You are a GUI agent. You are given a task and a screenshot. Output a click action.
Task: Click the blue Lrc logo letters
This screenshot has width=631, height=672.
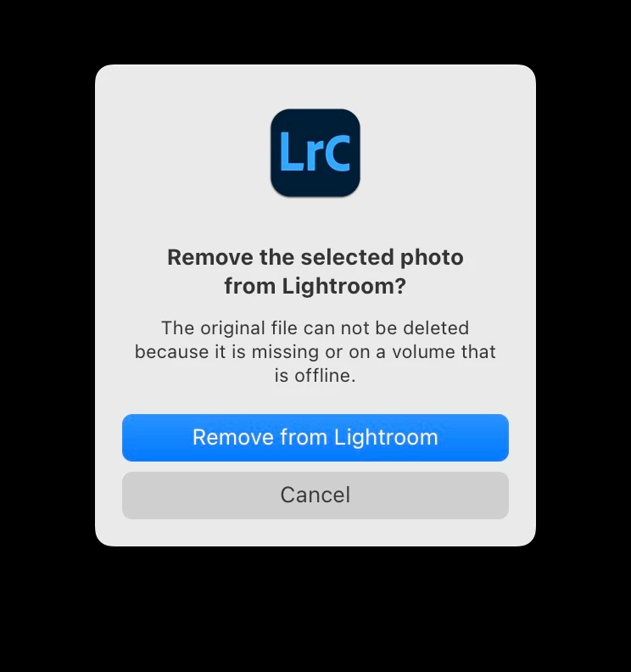(315, 152)
